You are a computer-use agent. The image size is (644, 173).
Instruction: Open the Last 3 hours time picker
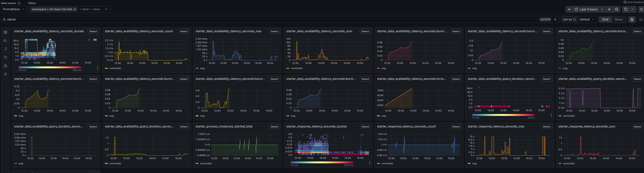tap(589, 9)
